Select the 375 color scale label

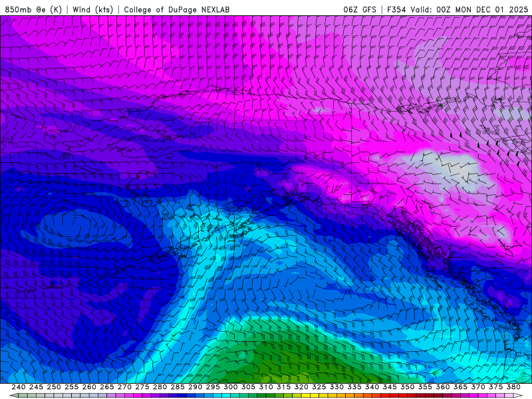pos(495,387)
